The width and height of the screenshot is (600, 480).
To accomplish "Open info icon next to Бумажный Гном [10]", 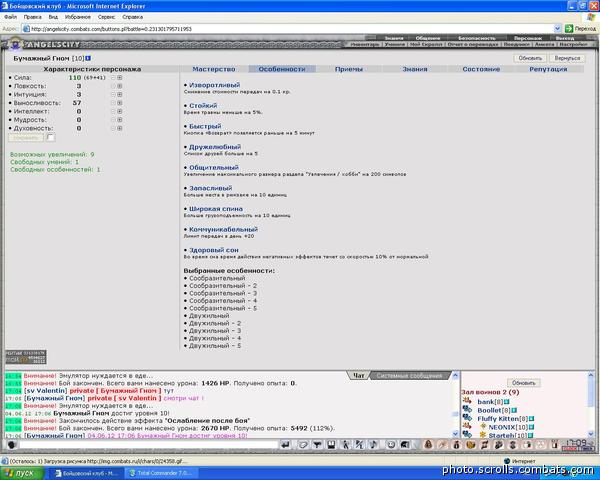I will [x=88, y=58].
